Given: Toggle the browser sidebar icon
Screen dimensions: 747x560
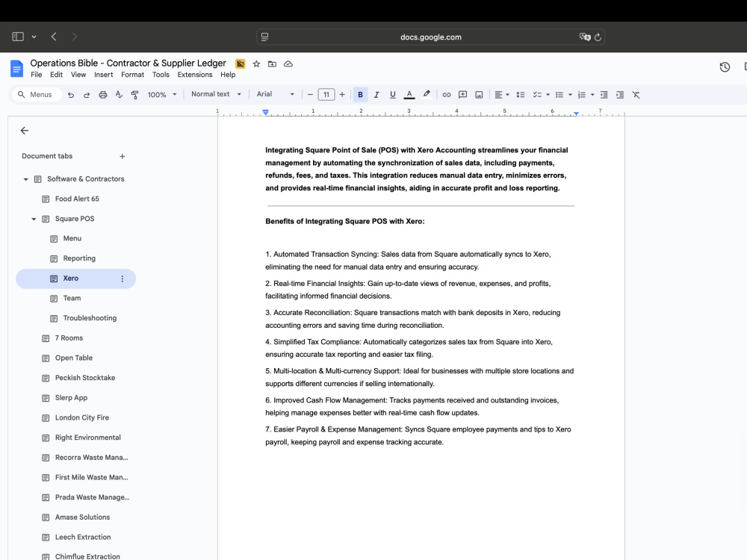Looking at the screenshot, I should click(x=18, y=37).
